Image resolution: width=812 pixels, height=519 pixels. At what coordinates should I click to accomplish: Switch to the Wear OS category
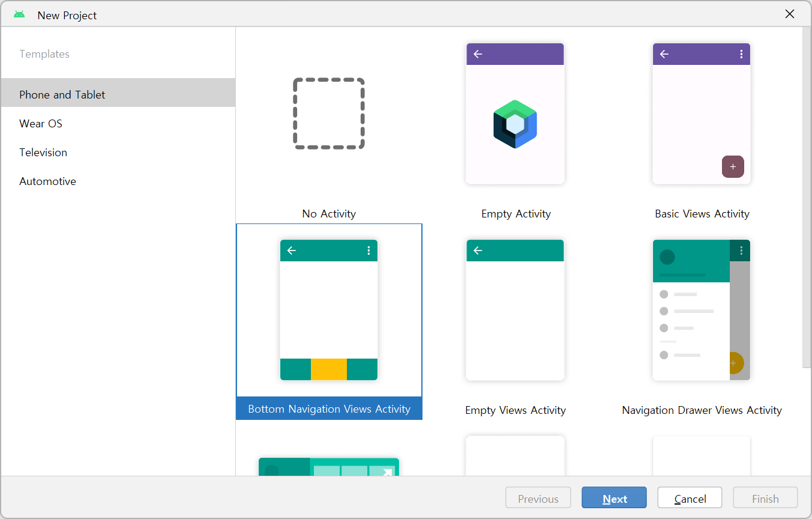(x=118, y=124)
